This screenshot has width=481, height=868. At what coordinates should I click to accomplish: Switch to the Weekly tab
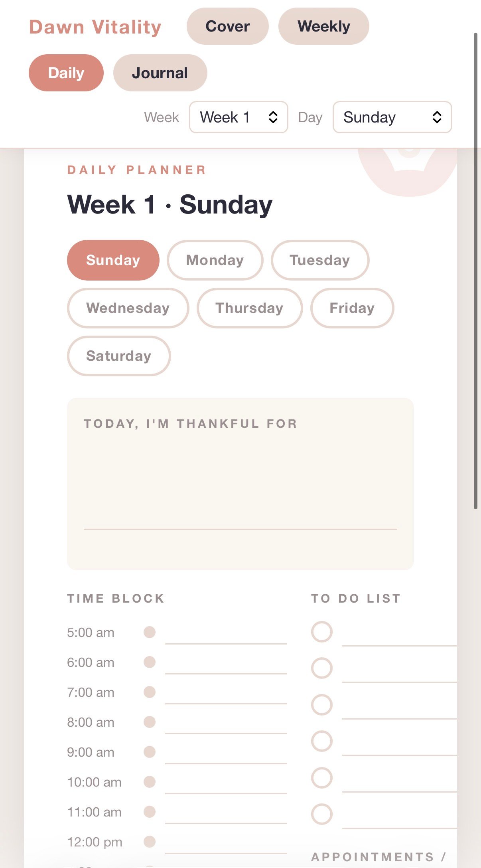[324, 26]
